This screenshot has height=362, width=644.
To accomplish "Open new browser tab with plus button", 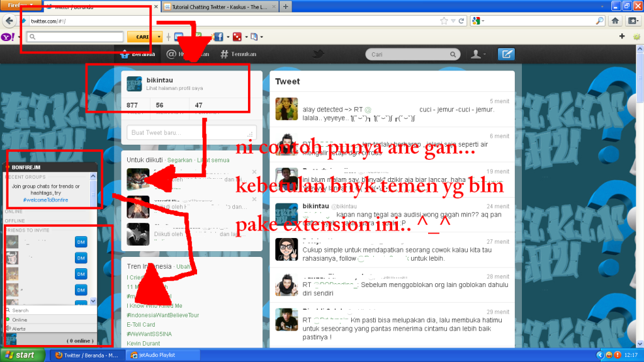I will point(285,6).
